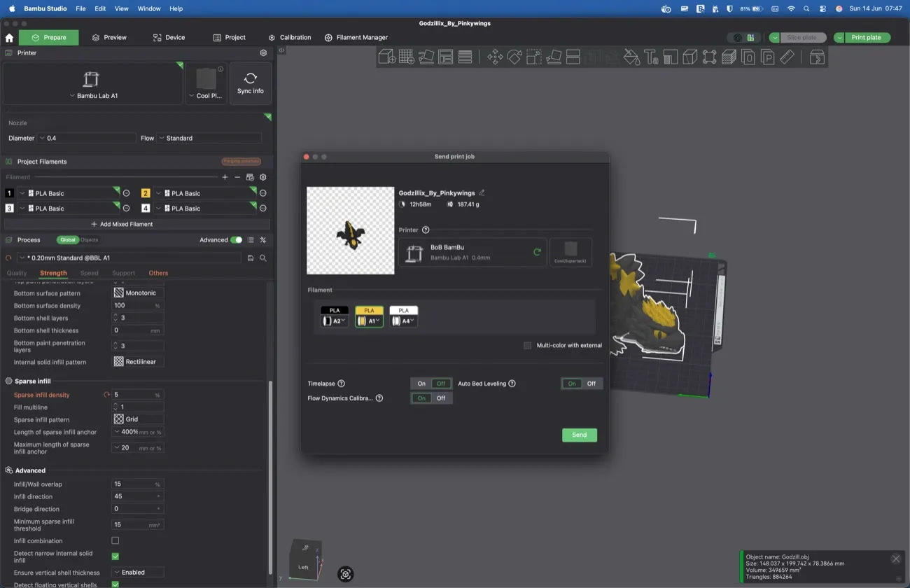Select the Lay on face tool
Image resolution: width=910 pixels, height=588 pixels.
[554, 57]
